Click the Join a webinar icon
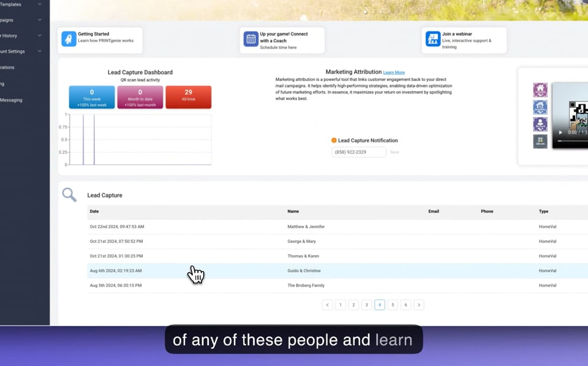 pos(433,39)
